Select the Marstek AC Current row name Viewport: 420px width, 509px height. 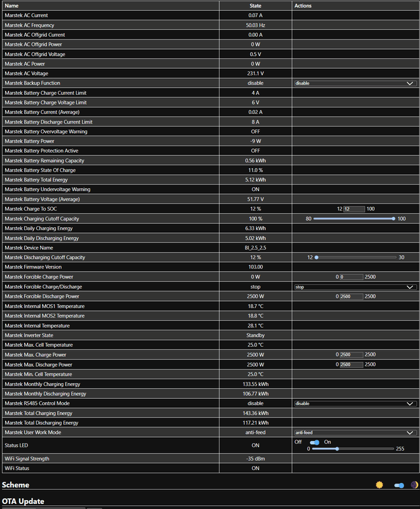coord(26,15)
